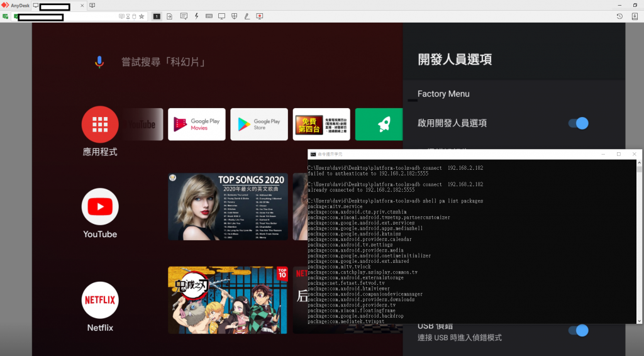Open the AnyDesk chat icon
The width and height of the screenshot is (644, 356).
(184, 16)
